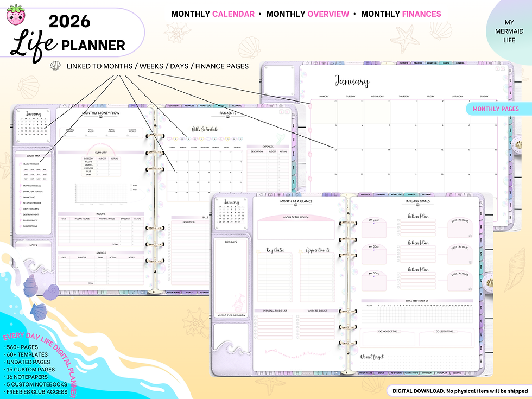Open HABITS tab on January calendar planner

point(446,63)
